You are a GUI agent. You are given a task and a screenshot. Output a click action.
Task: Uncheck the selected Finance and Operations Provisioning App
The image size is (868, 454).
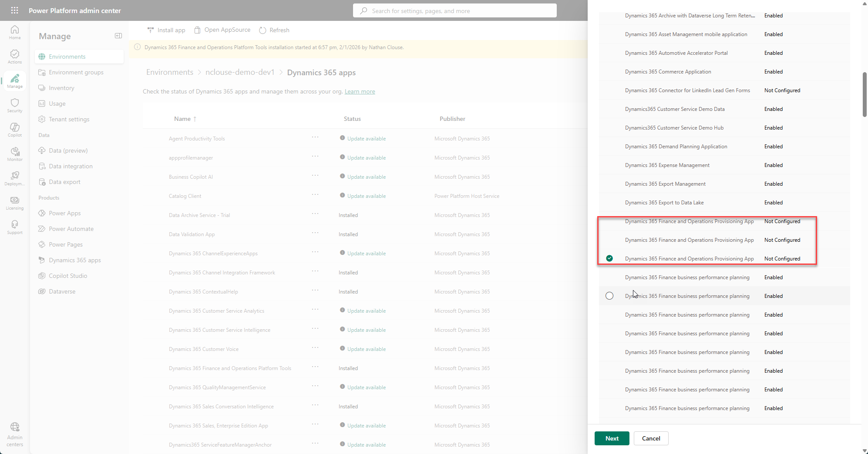coord(609,258)
